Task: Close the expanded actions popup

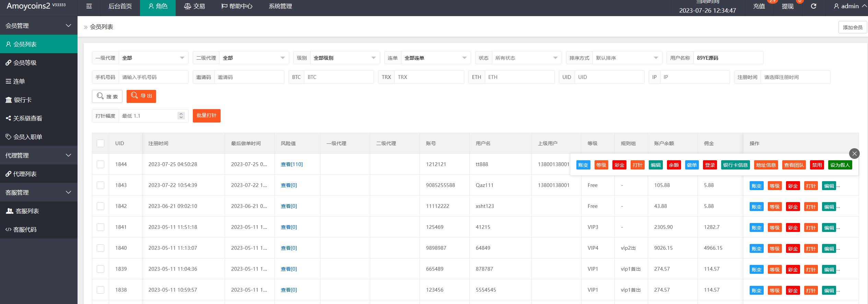Action: click(x=854, y=153)
